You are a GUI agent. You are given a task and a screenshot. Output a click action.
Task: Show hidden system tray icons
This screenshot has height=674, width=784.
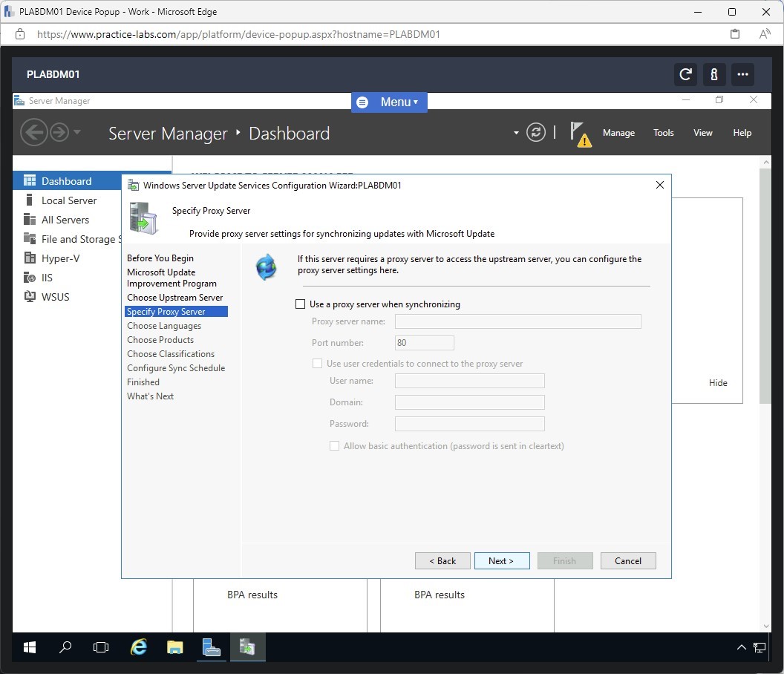click(x=741, y=647)
